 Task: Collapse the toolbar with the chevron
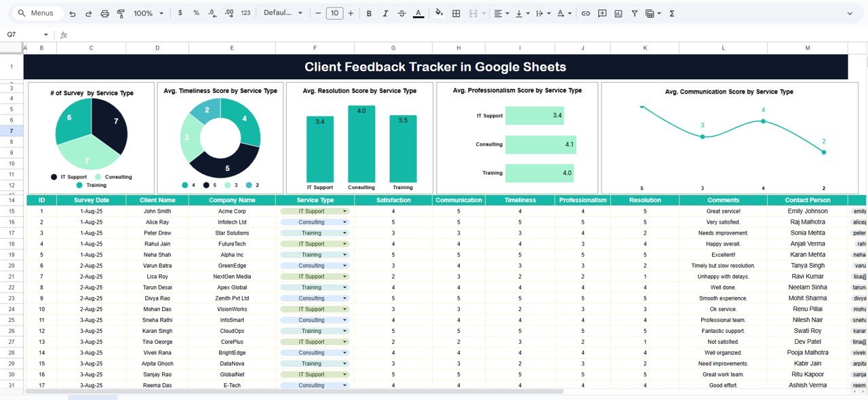tap(850, 13)
